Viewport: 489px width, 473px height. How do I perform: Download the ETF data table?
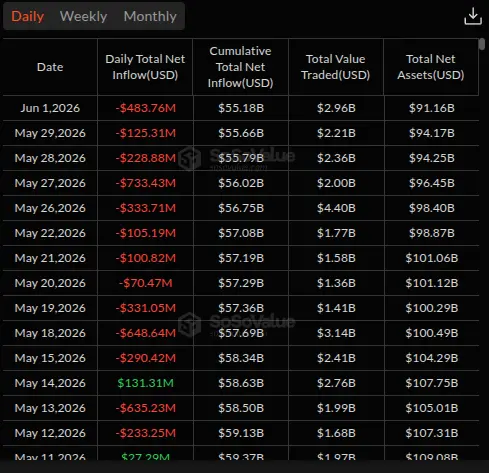point(473,16)
